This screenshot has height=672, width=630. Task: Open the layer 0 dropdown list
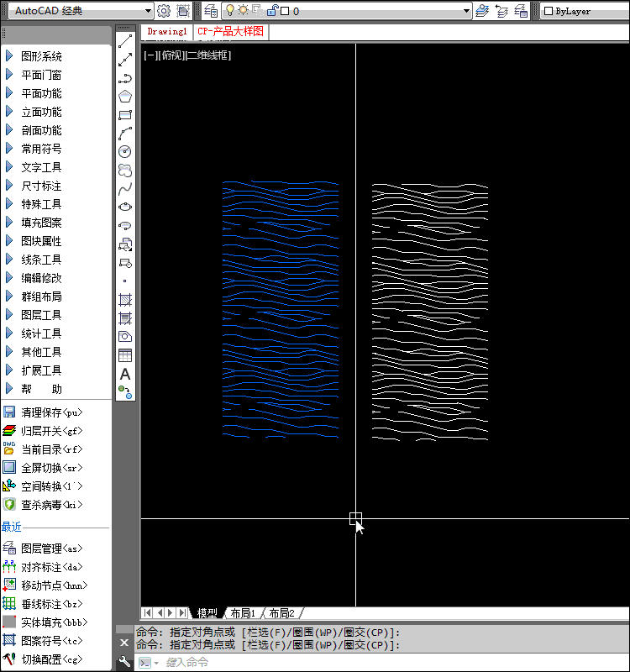point(466,11)
